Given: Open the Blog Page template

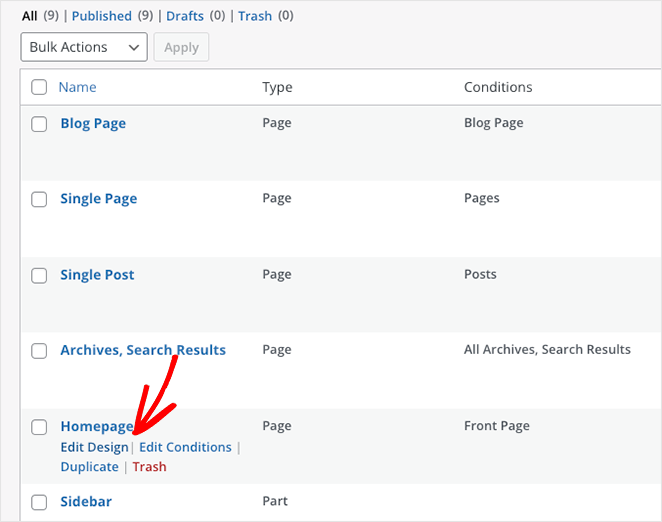Looking at the screenshot, I should 93,123.
